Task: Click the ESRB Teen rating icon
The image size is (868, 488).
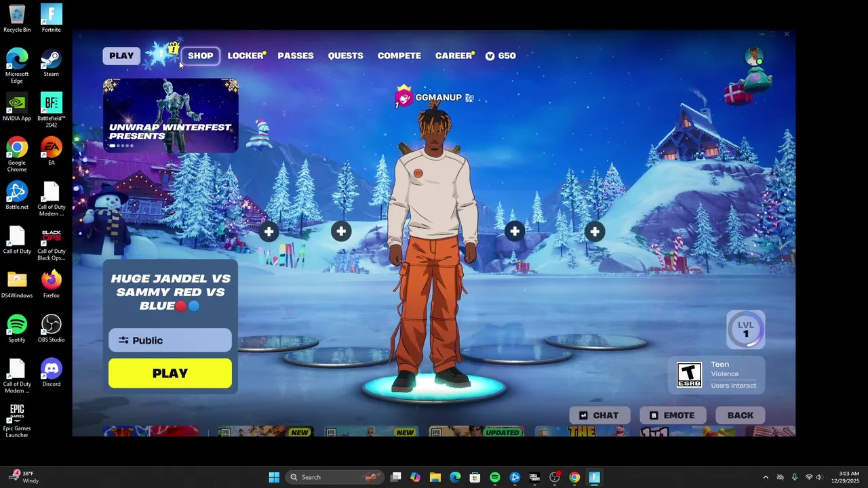Action: (689, 375)
